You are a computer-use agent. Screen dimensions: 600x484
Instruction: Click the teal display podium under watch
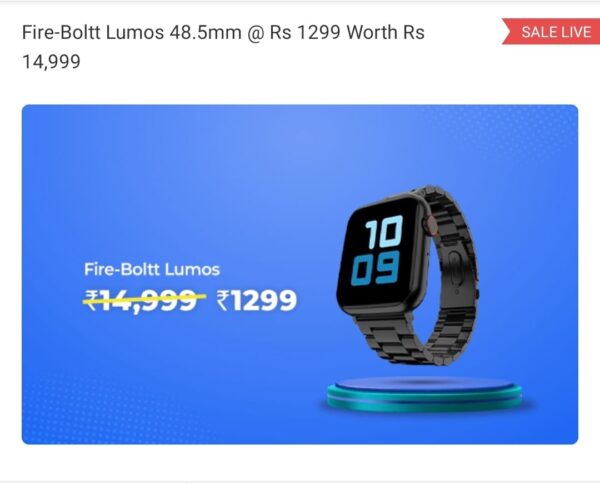click(x=424, y=394)
